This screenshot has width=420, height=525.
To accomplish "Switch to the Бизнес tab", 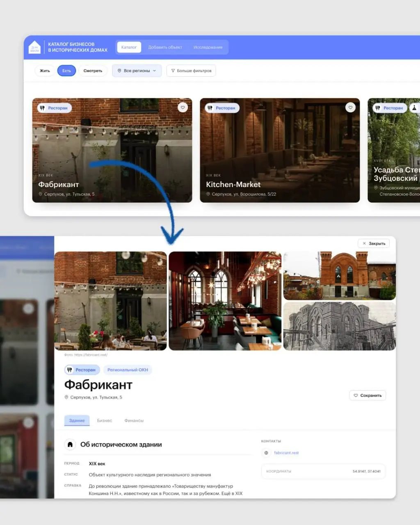I will tap(105, 420).
